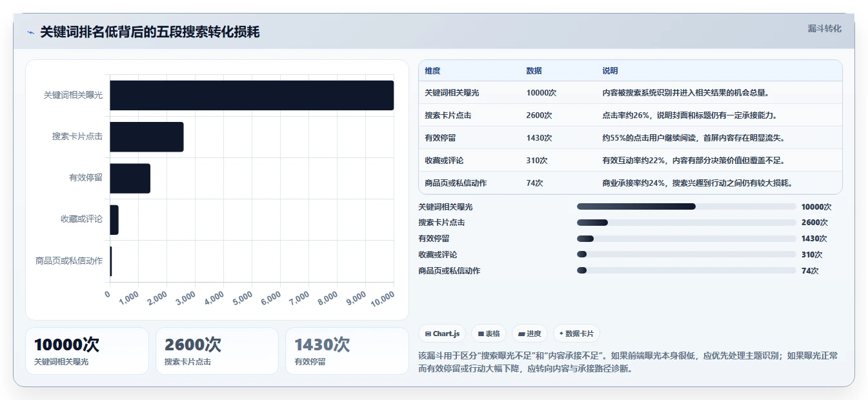Viewport: 868px width, 400px height.
Task: Click the y-axis label 收藏或评论
Action: (x=81, y=219)
